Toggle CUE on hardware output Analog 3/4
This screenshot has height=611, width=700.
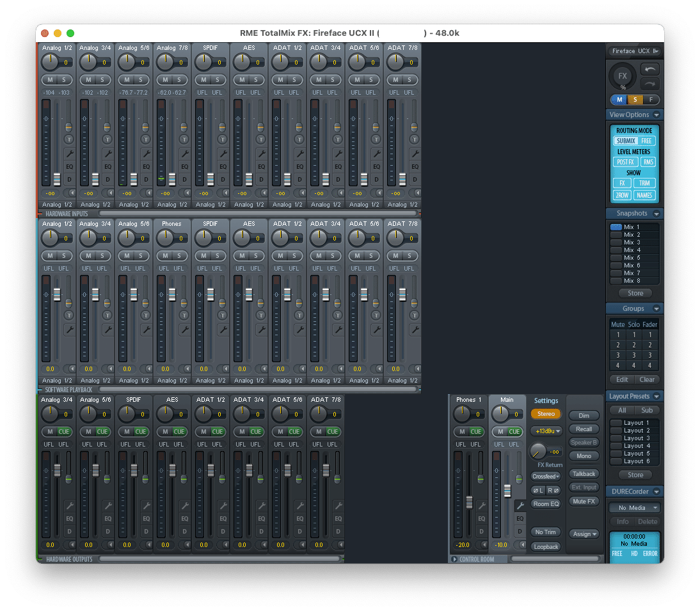pos(64,432)
